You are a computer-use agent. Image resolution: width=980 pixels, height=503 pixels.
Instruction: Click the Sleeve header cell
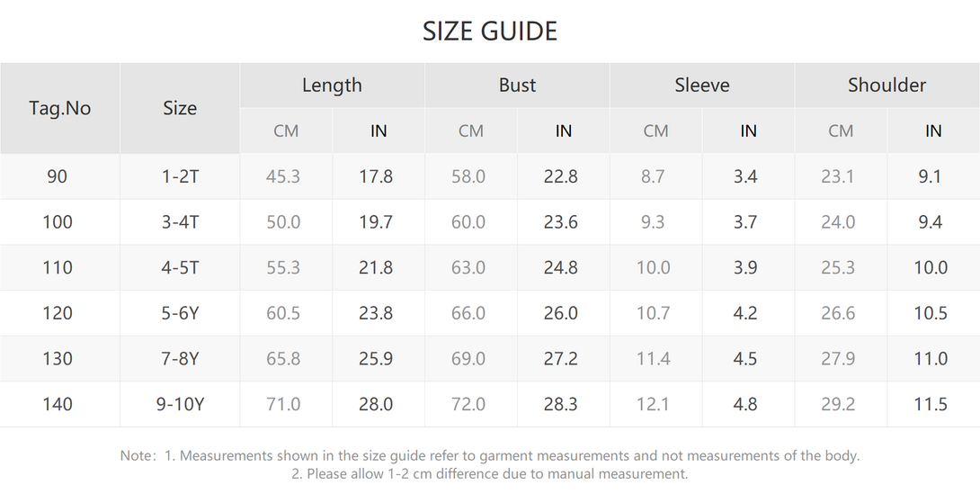702,85
